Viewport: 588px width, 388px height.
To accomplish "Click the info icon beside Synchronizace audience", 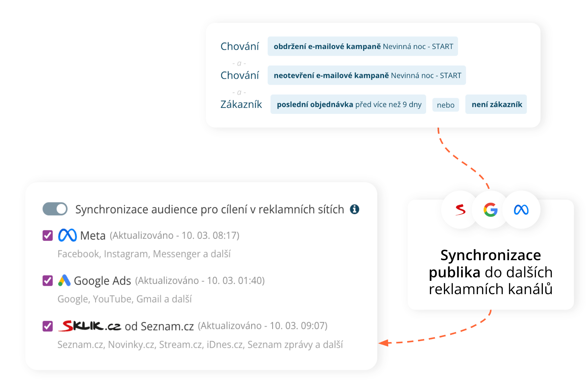I will [355, 209].
